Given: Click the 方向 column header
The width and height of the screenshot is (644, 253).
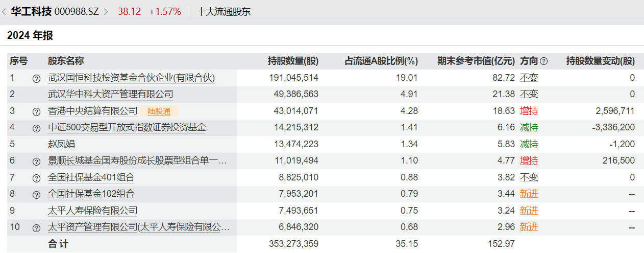Looking at the screenshot, I should (529, 61).
